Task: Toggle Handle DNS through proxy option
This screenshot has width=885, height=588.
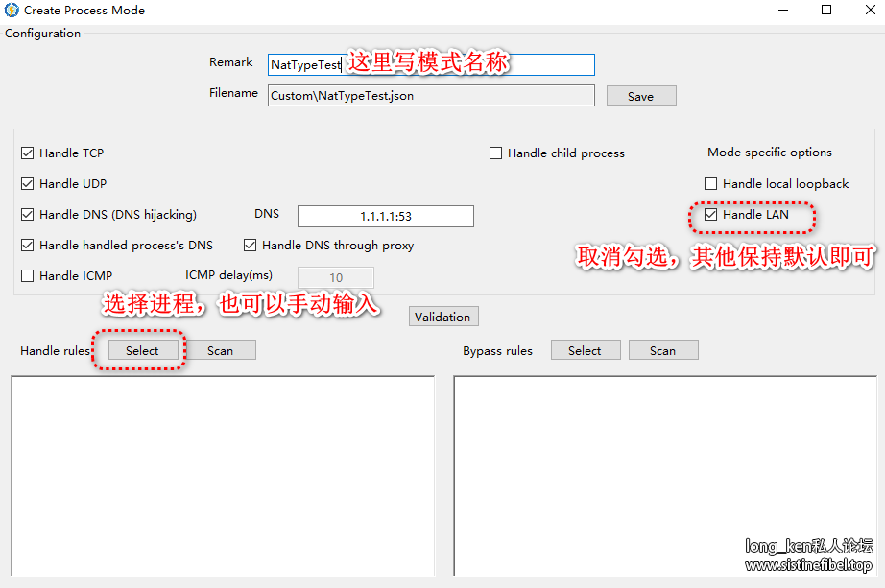Action: tap(251, 246)
